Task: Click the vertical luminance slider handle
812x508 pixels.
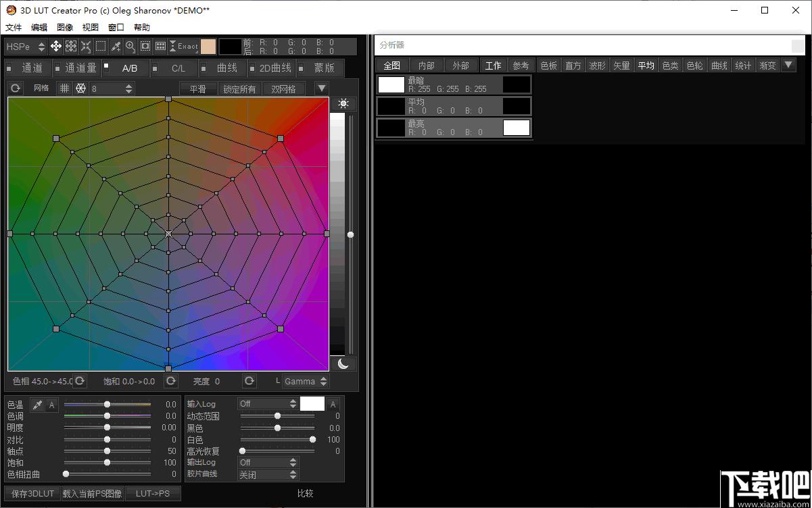Action: point(350,234)
